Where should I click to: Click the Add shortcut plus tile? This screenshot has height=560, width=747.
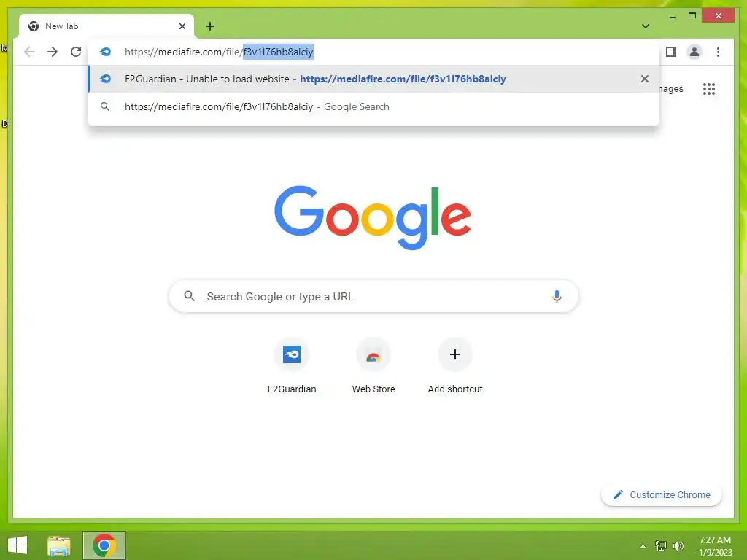[455, 366]
